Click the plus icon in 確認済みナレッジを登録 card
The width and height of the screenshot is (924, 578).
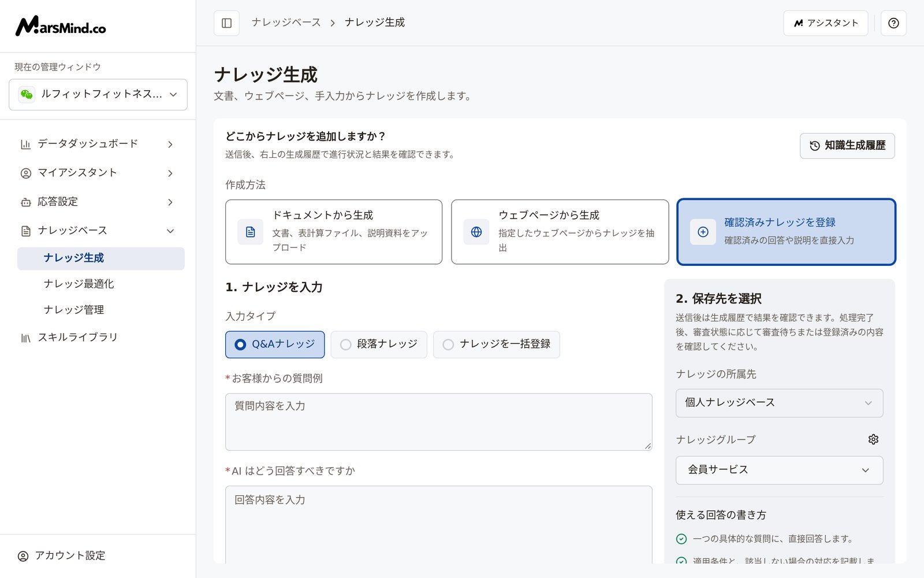703,232
